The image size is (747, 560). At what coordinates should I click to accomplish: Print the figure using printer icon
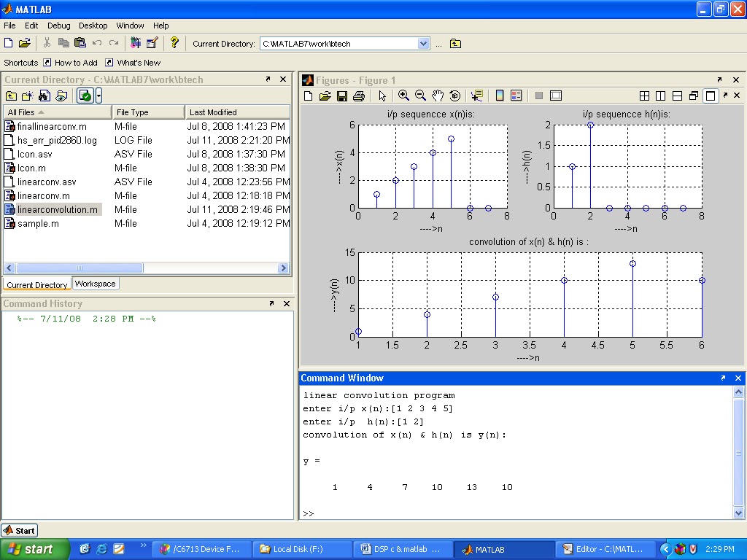tap(359, 96)
